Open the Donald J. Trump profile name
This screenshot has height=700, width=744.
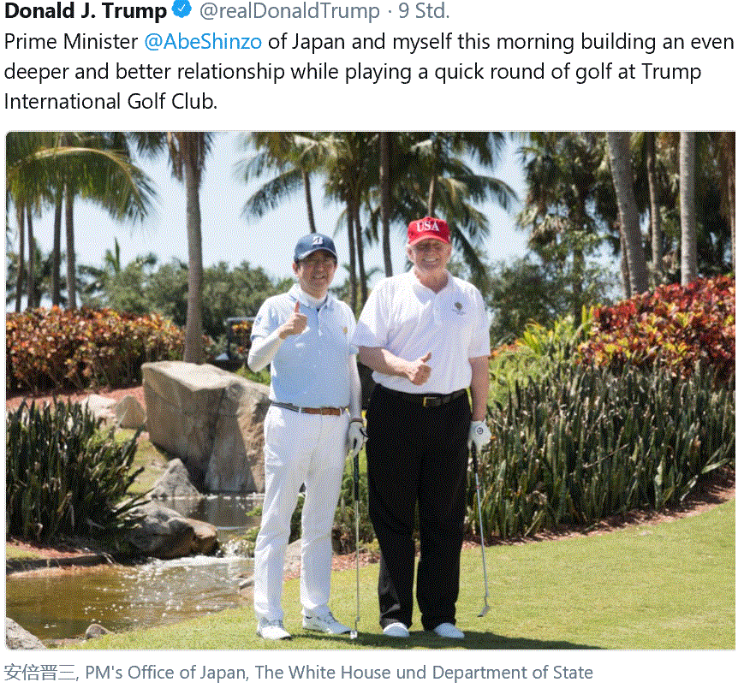pos(86,11)
